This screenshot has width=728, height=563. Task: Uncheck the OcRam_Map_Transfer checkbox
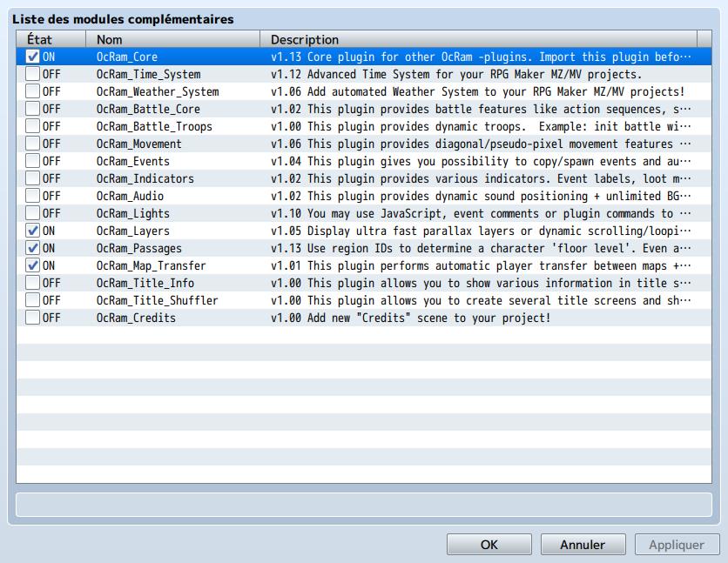32,265
